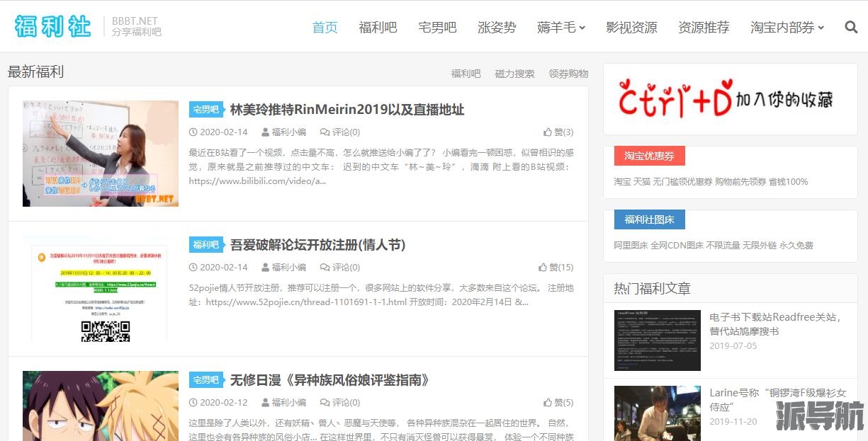This screenshot has height=441, width=868.
Task: Click the 最新福利 section heading
Action: [35, 72]
